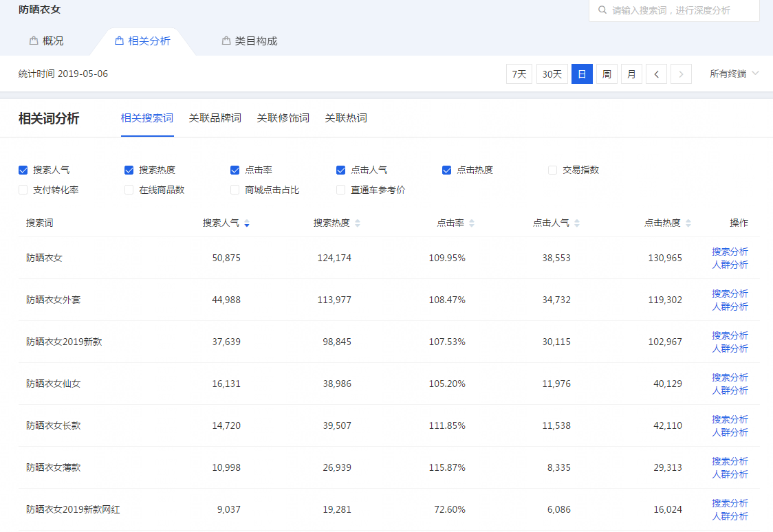Click the 防晒衣女外套 search term cell
Screen dimensions: 773x532
click(x=53, y=300)
